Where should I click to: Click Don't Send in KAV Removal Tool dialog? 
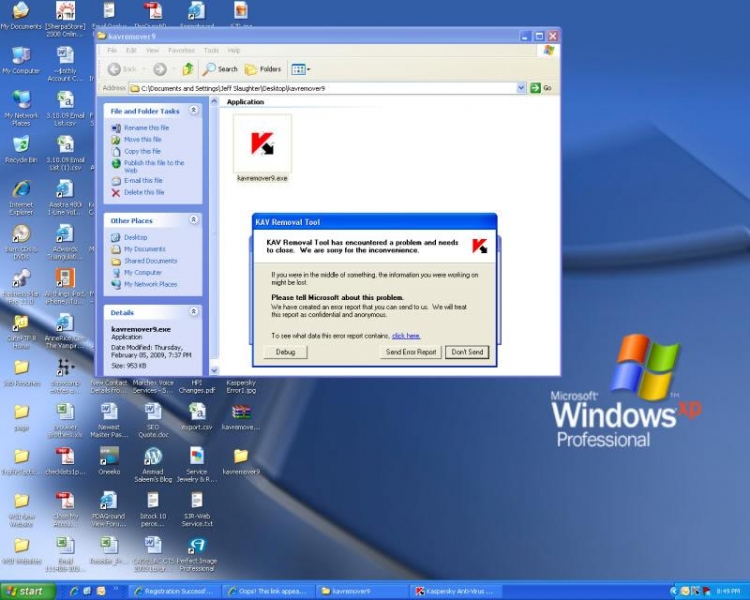pyautogui.click(x=467, y=352)
